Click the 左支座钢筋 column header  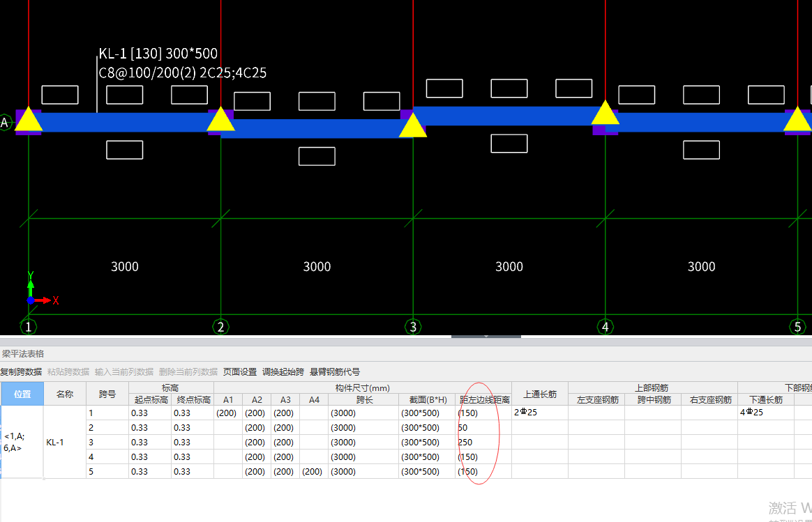tap(597, 400)
